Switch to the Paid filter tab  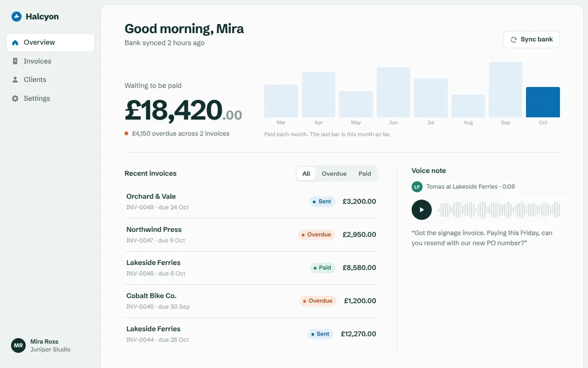364,174
